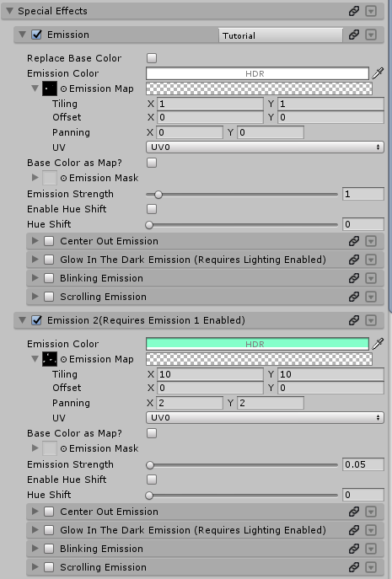Click the first Emission Strength slider handle

point(158,194)
